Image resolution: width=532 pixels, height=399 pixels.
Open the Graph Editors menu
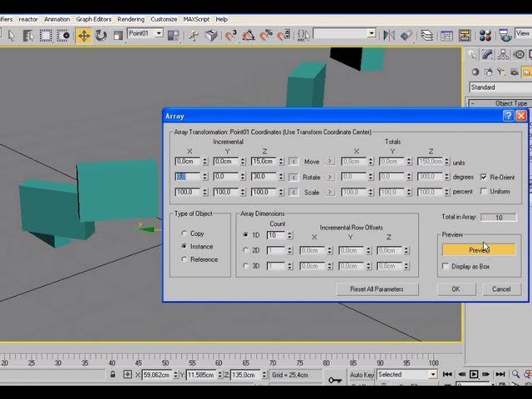pos(94,19)
